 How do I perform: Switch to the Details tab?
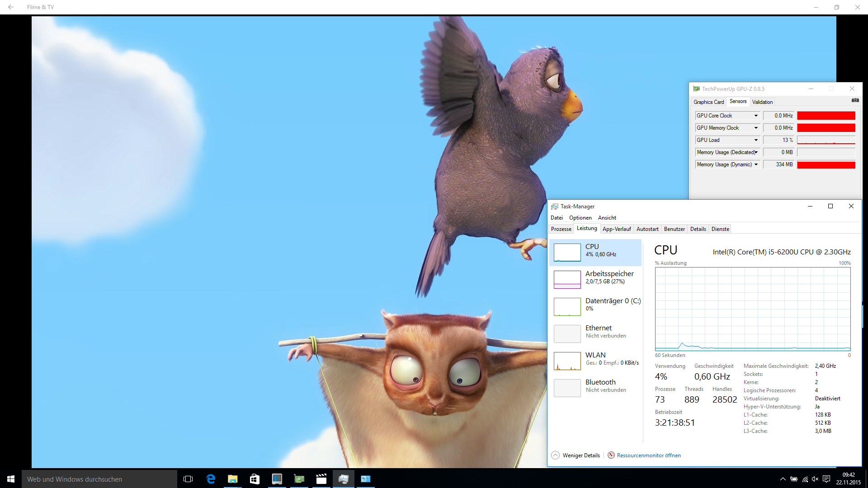coord(698,229)
